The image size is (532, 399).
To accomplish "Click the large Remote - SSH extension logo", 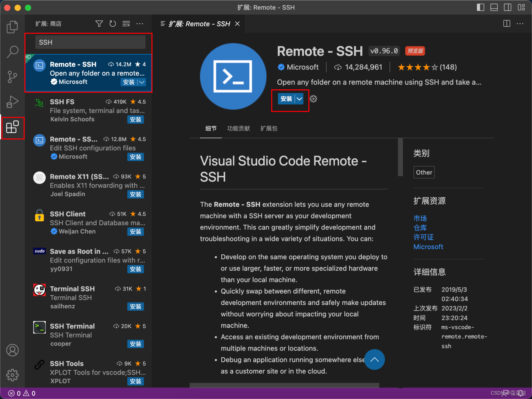I will pos(233,76).
